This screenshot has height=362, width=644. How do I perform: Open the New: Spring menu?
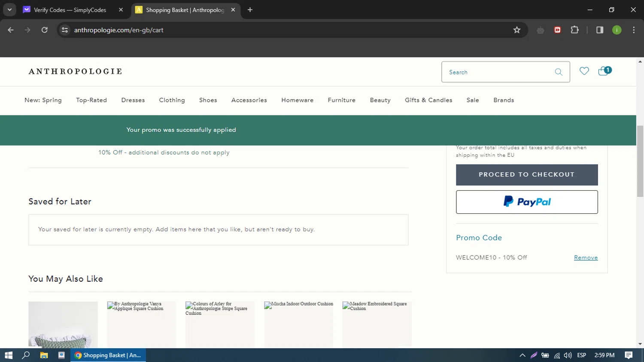click(43, 100)
